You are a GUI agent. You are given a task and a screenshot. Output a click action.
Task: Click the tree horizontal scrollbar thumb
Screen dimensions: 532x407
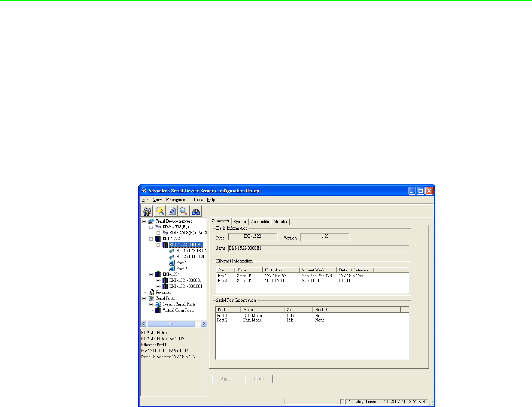coord(171,324)
